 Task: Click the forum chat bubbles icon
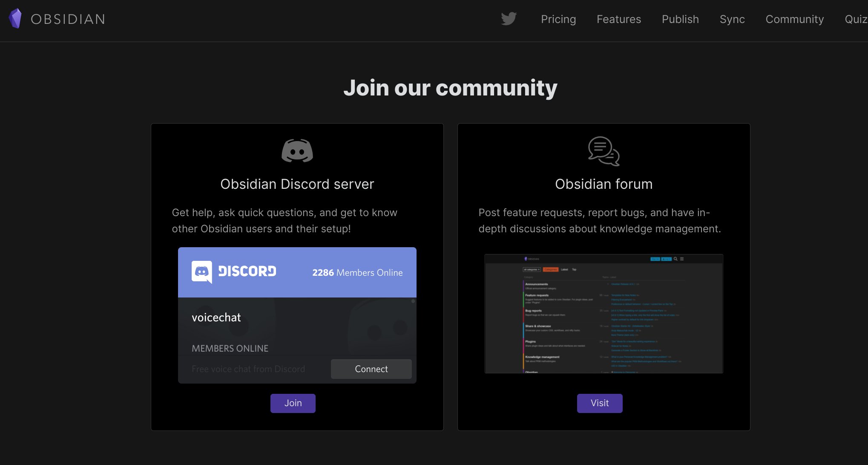click(x=604, y=151)
